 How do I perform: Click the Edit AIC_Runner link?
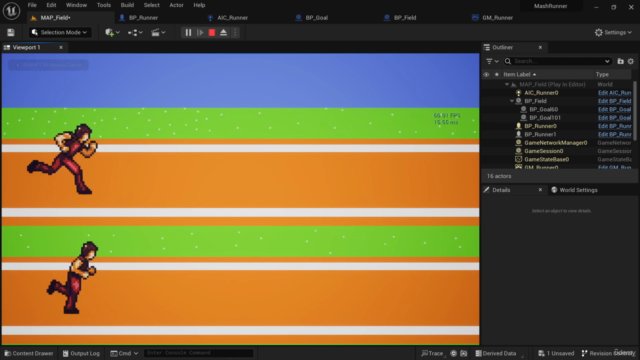tap(614, 93)
